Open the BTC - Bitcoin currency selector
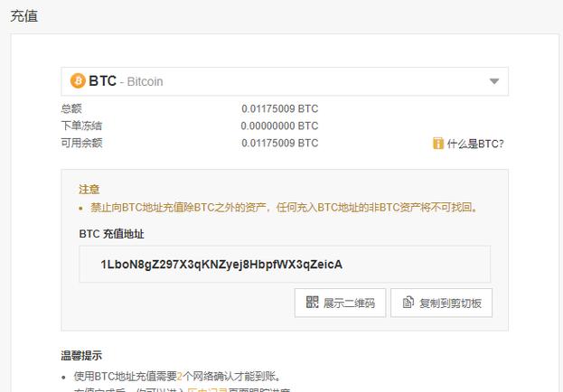The image size is (563, 392). [285, 81]
